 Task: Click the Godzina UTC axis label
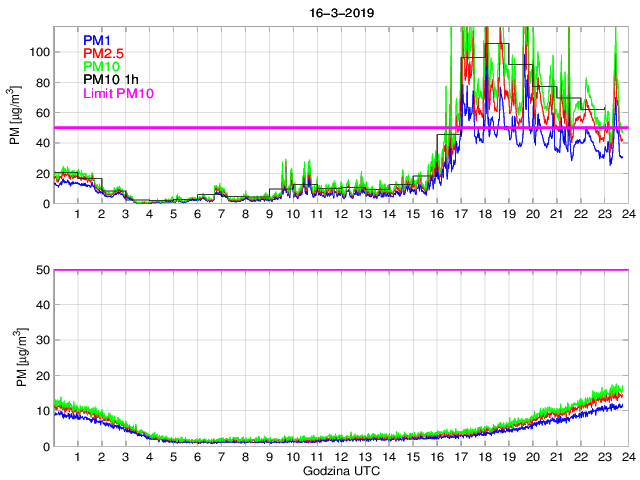coord(339,470)
